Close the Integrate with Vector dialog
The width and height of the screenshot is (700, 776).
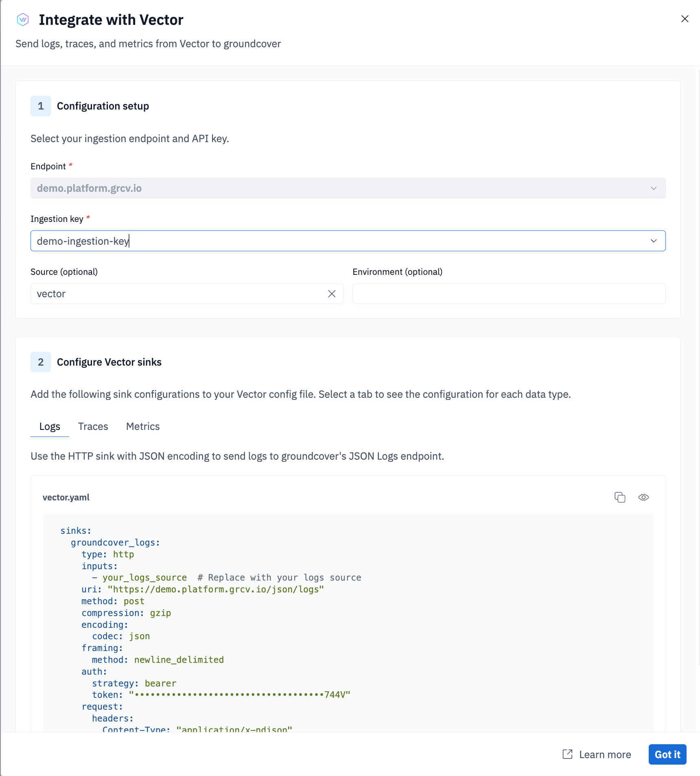685,19
